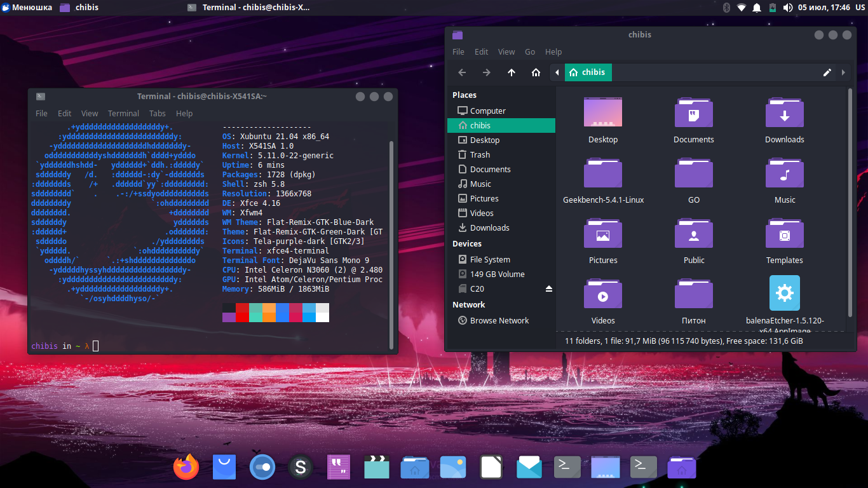Navigate up to parent directory arrow
The height and width of the screenshot is (488, 868).
(512, 72)
